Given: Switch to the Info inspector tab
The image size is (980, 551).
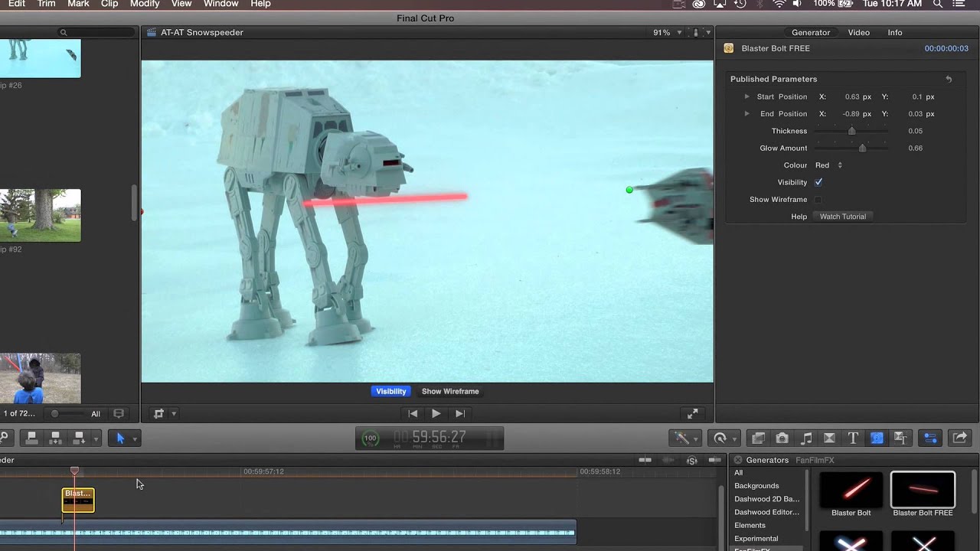Looking at the screenshot, I should point(895,32).
